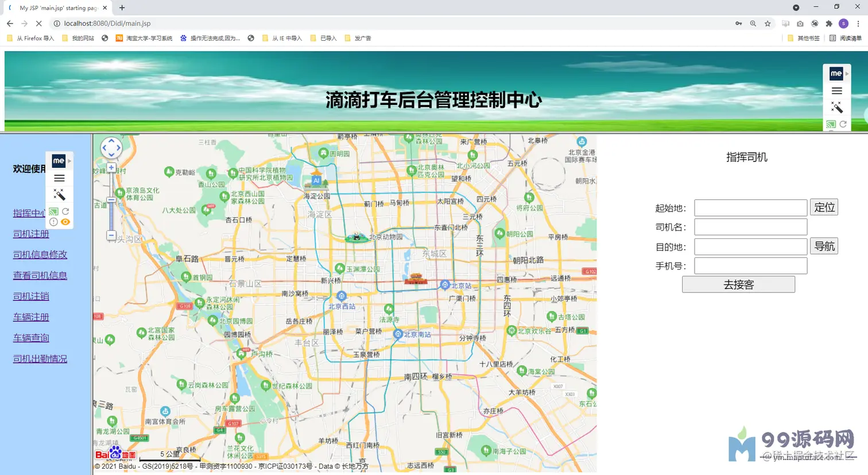The height and width of the screenshot is (475, 868).
Task: Click the 'me' icon in the sidebar floating toolbar
Action: point(59,161)
